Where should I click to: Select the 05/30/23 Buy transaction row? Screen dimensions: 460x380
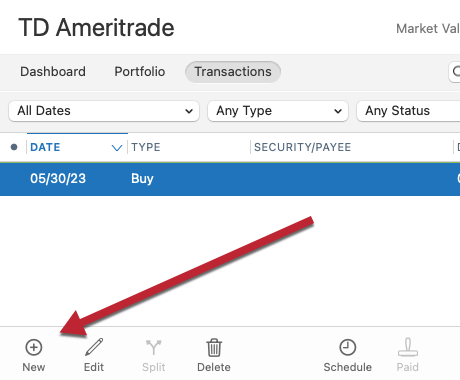pos(230,179)
